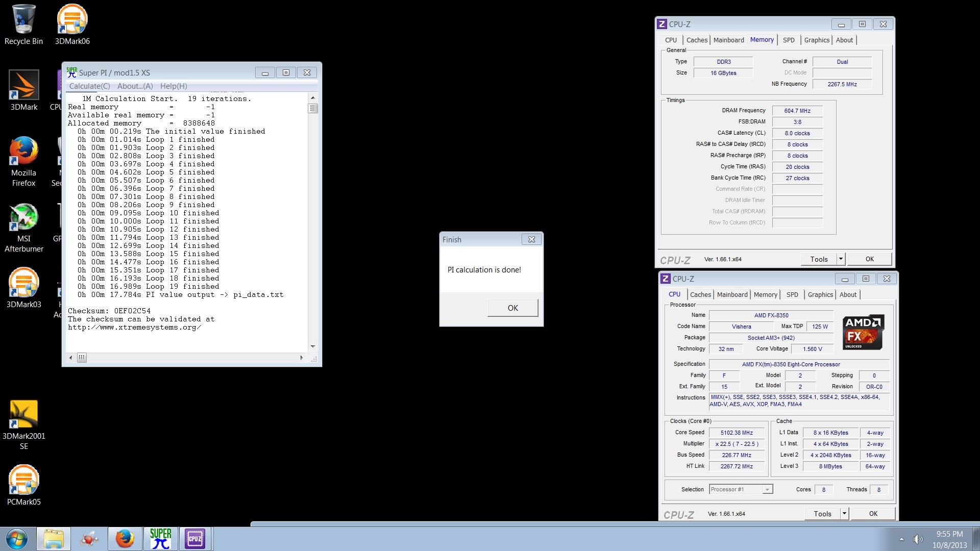Screen dimensions: 980x551
Task: Select SPD tab in lower CPU-Z window
Action: pos(792,294)
